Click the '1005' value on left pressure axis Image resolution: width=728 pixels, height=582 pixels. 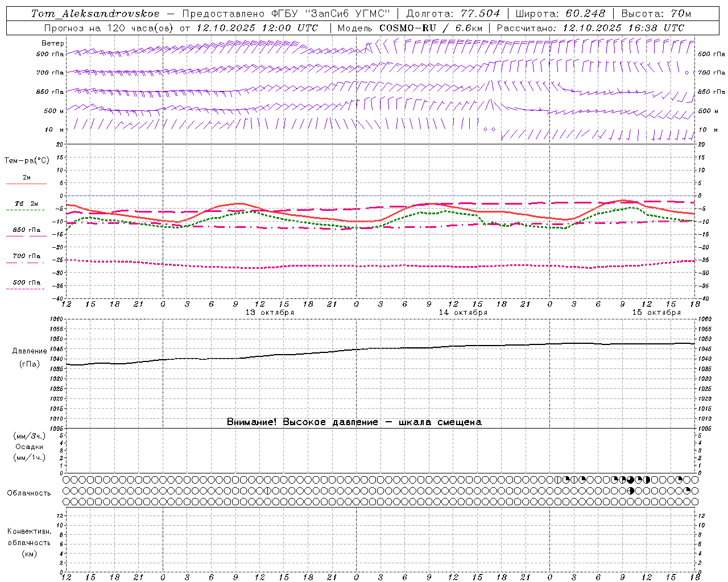coord(57,429)
